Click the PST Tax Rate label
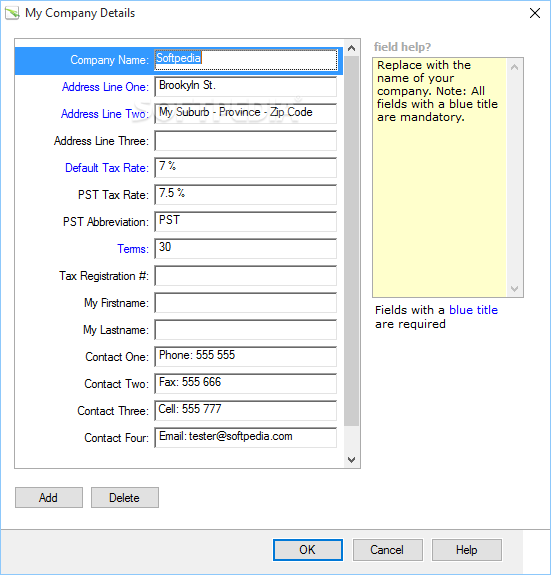Image resolution: width=551 pixels, height=575 pixels. point(113,195)
